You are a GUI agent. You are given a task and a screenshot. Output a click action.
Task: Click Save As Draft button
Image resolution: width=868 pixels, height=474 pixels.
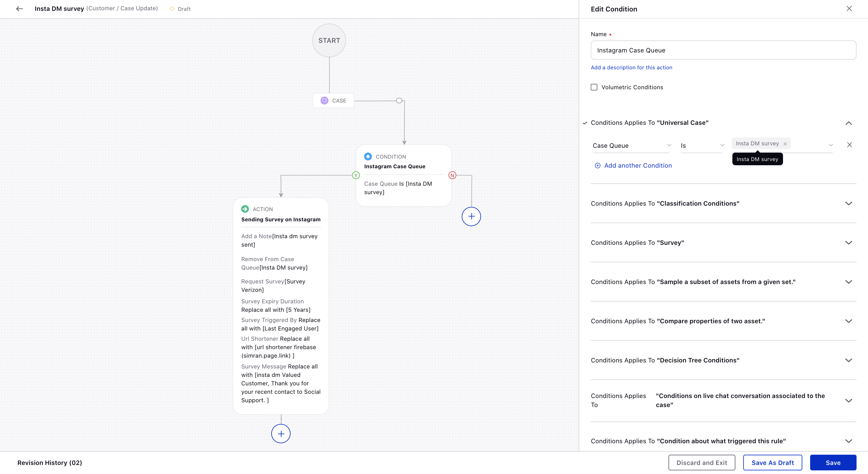point(773,462)
